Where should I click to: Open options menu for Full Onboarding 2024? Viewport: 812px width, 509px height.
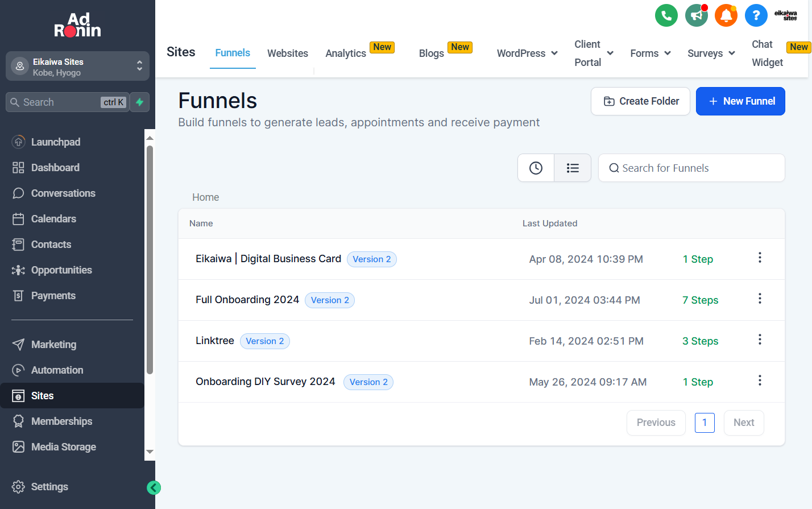(760, 299)
